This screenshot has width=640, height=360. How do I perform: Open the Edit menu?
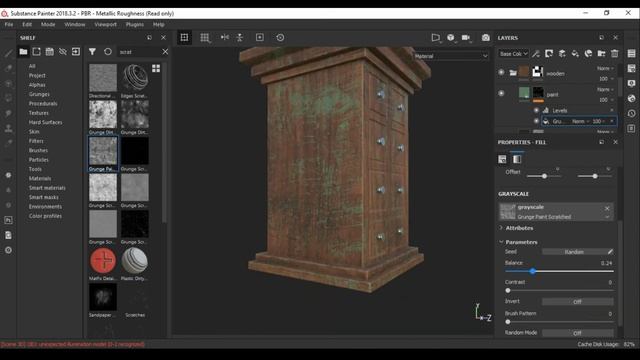tap(27, 24)
